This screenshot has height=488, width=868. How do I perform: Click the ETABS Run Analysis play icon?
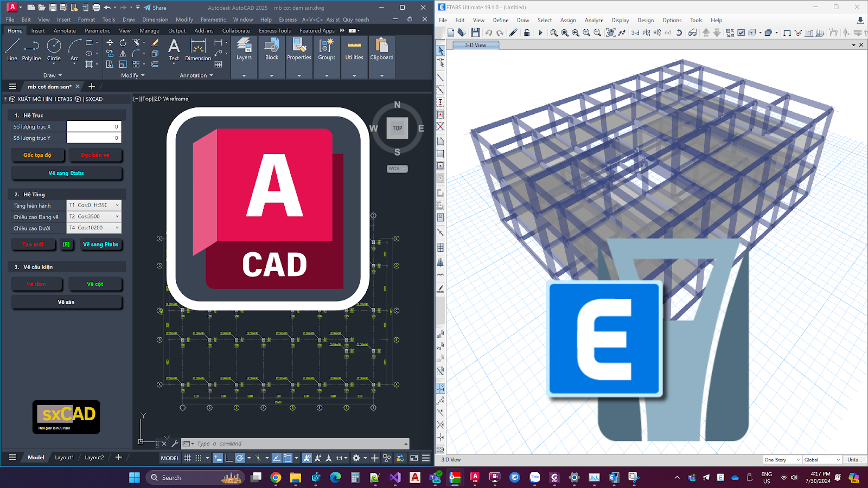tap(540, 33)
